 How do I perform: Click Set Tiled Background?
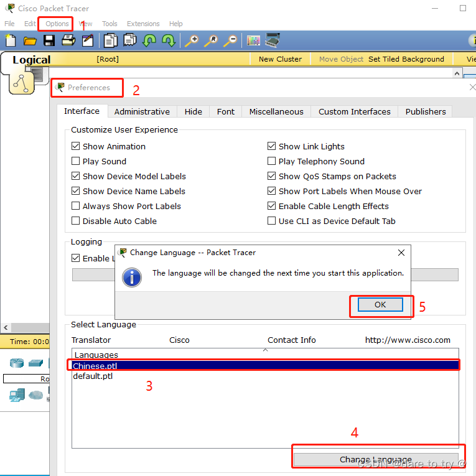pos(406,59)
